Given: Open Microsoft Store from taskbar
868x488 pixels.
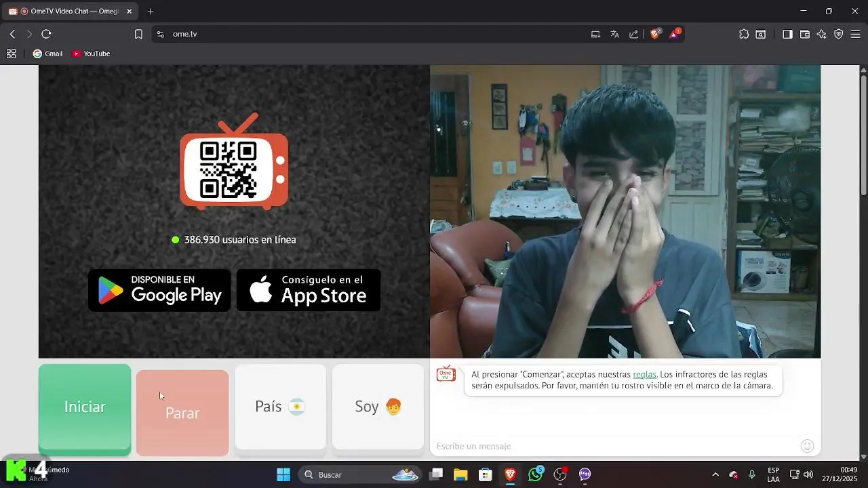Looking at the screenshot, I should pyautogui.click(x=485, y=474).
